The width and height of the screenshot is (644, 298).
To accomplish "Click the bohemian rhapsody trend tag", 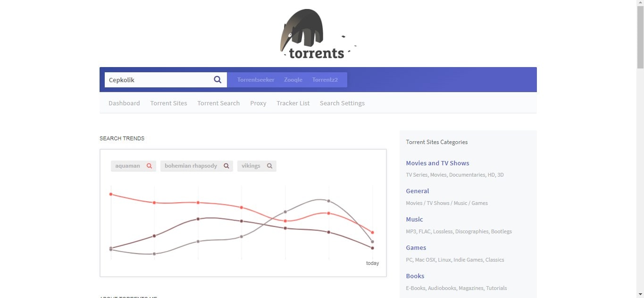I will pyautogui.click(x=197, y=166).
